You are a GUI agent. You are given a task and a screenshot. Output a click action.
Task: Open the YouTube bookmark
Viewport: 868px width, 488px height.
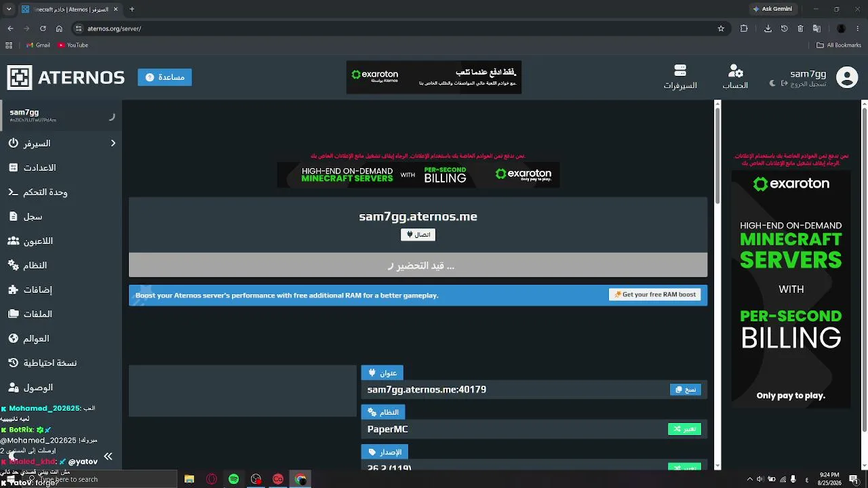click(x=73, y=45)
